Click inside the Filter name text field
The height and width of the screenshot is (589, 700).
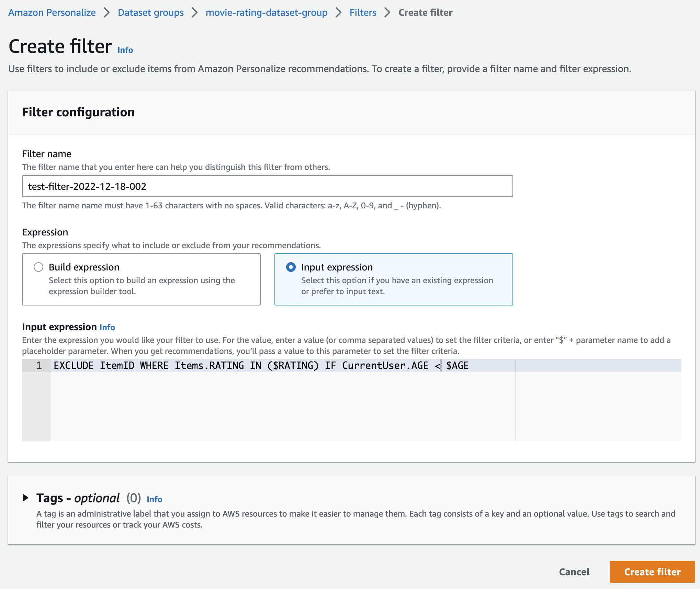tap(267, 186)
